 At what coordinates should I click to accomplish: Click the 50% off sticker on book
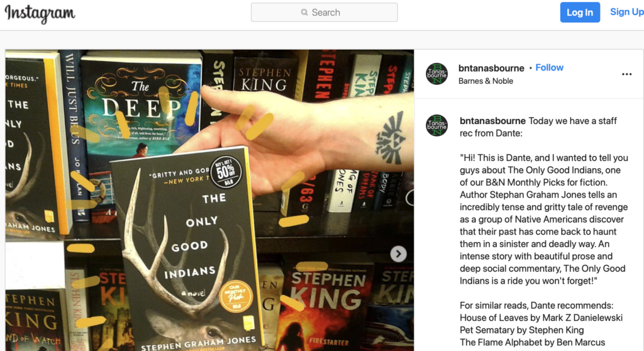226,171
